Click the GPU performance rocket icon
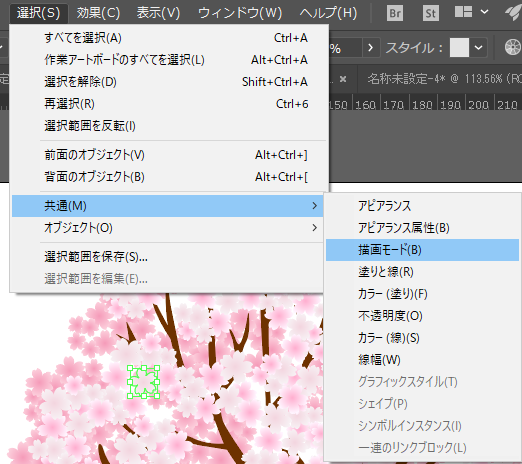The height and width of the screenshot is (464, 522). [x=513, y=13]
